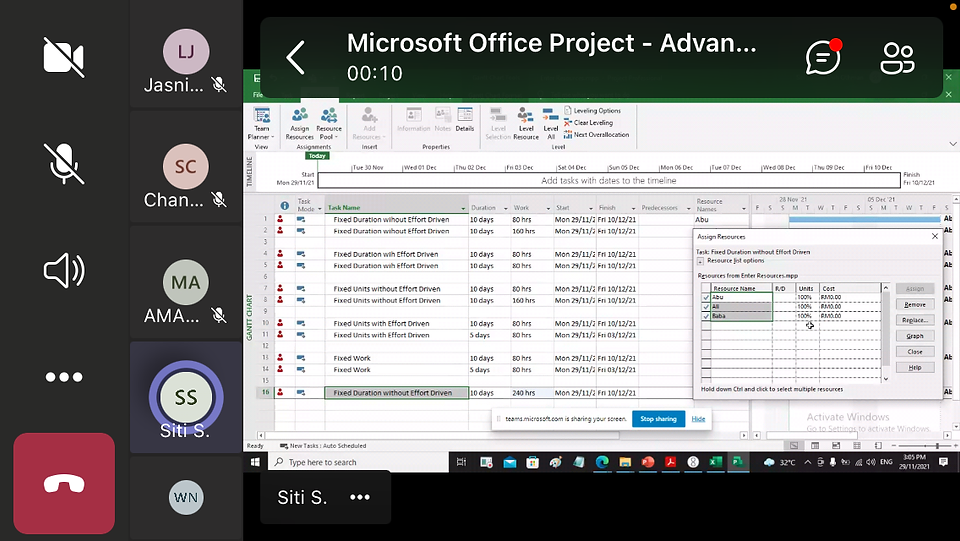Click the Graph button in Assign Resources
This screenshot has width=960, height=541.
click(x=915, y=336)
